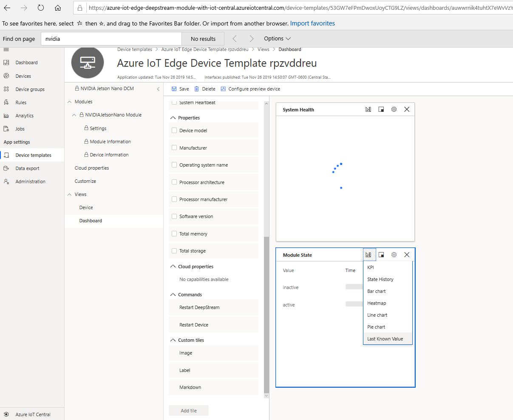Collapse template tree with chevron arrow
Viewport: 513px width, 420px height.
click(x=158, y=89)
